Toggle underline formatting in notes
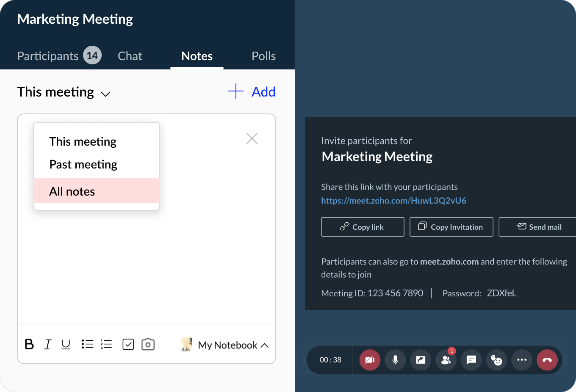This screenshot has width=576, height=392. 66,345
